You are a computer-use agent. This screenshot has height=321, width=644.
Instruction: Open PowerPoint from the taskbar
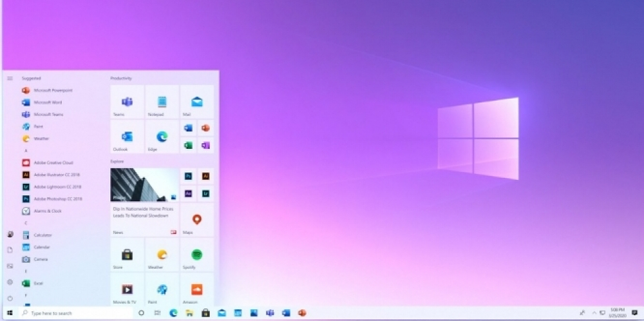tap(302, 313)
